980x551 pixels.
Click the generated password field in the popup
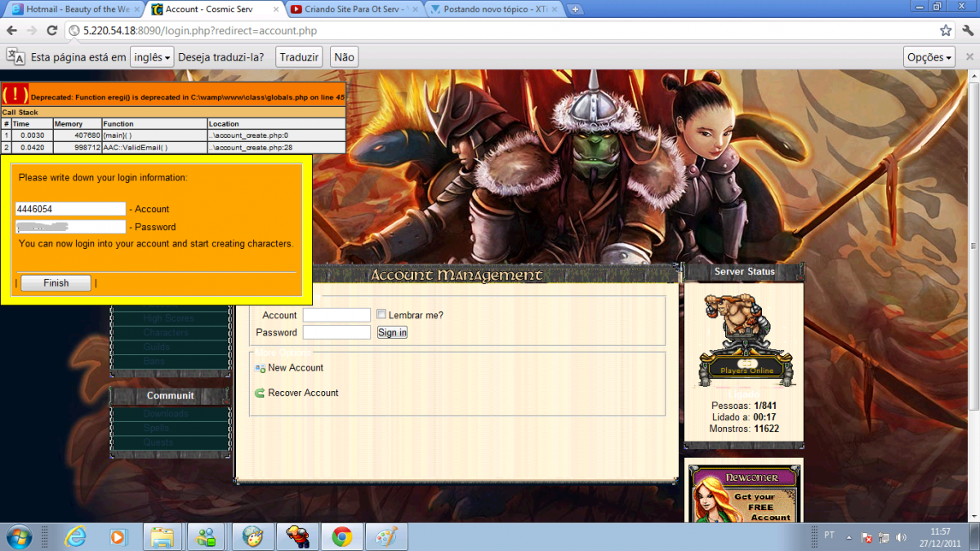(x=70, y=227)
